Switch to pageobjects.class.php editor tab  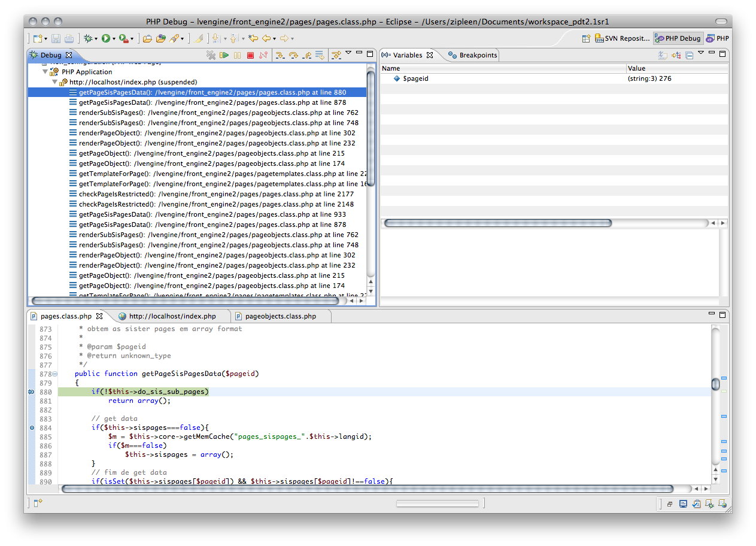point(276,316)
